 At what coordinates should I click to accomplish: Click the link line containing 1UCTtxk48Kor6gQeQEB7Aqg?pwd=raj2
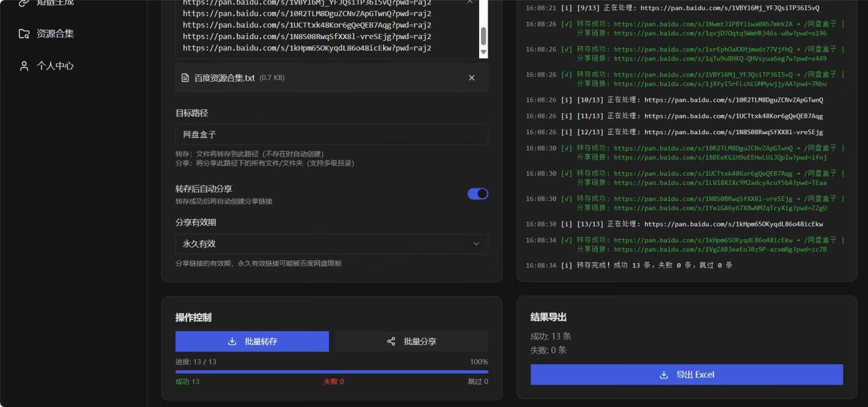pyautogui.click(x=307, y=25)
